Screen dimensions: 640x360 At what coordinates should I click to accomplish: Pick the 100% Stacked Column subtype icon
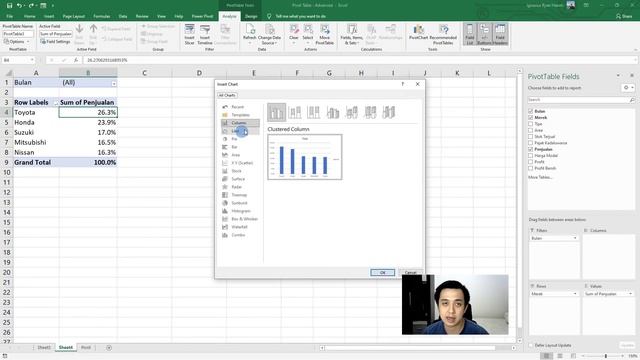(313, 112)
